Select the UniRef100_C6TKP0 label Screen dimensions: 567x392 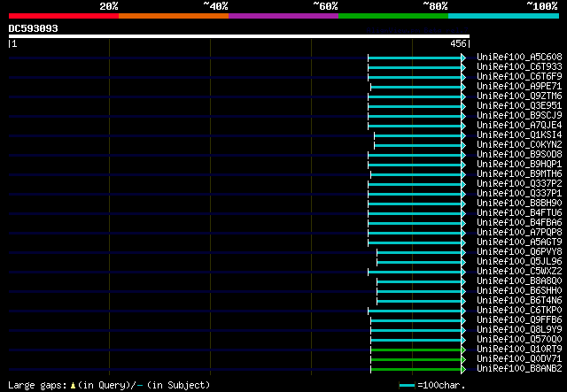(519, 311)
